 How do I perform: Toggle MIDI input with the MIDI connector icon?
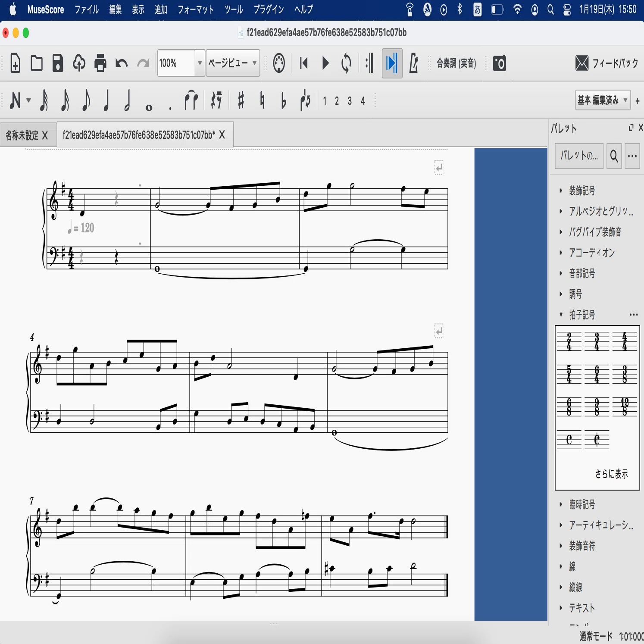279,63
